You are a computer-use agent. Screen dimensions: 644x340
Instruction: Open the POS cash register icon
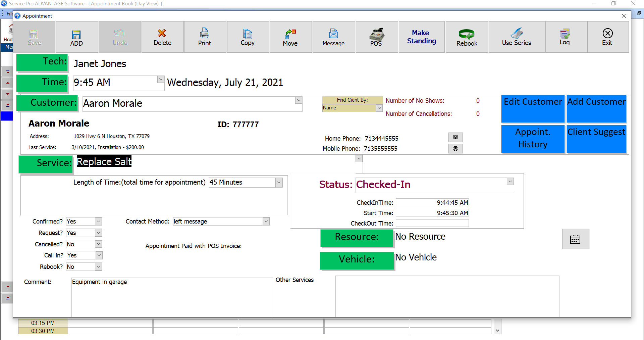point(376,37)
